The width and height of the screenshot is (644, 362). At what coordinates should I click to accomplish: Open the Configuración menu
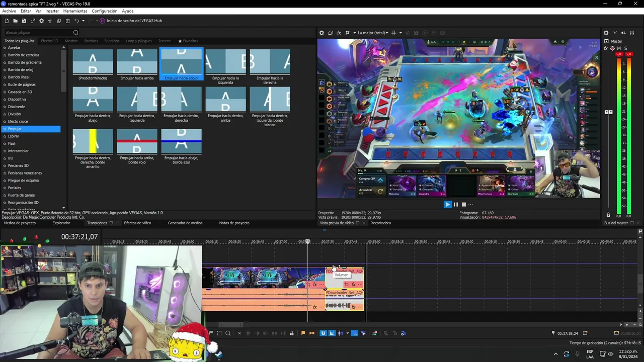coord(105,11)
